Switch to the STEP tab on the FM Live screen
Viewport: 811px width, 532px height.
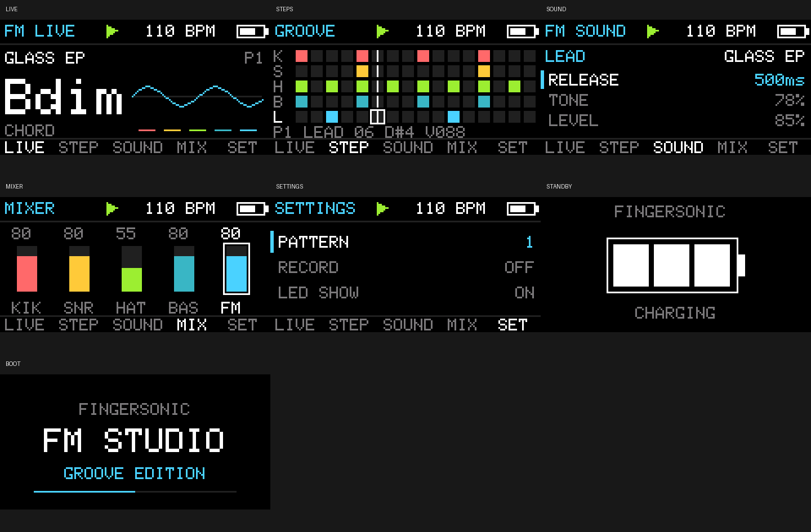pyautogui.click(x=78, y=147)
